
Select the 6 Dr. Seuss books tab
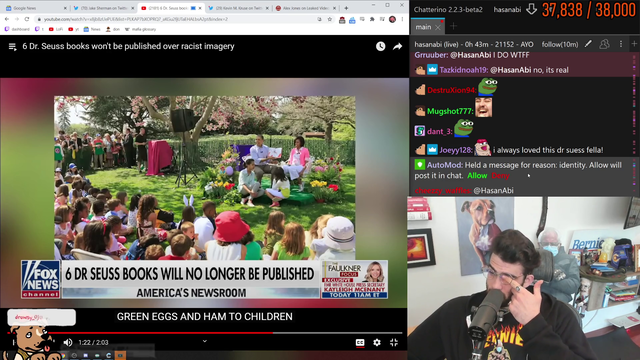pyautogui.click(x=170, y=8)
